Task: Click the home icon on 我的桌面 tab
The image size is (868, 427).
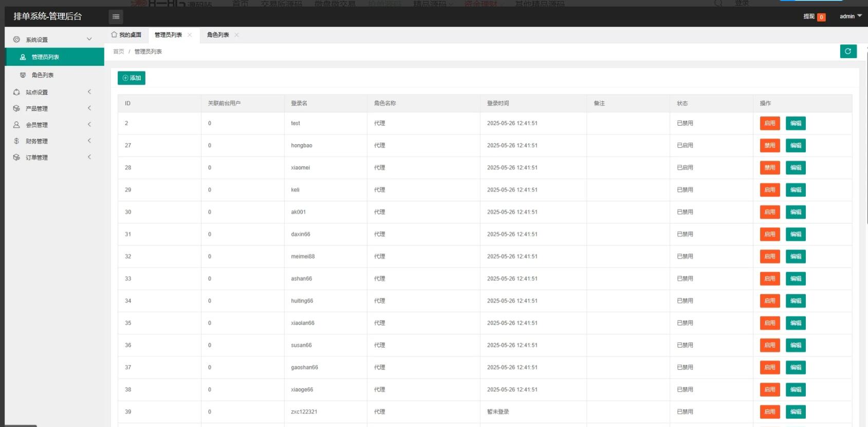Action: (114, 35)
